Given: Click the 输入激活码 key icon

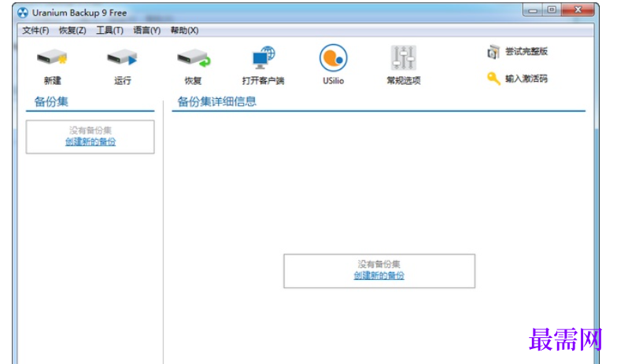Looking at the screenshot, I should tap(493, 79).
